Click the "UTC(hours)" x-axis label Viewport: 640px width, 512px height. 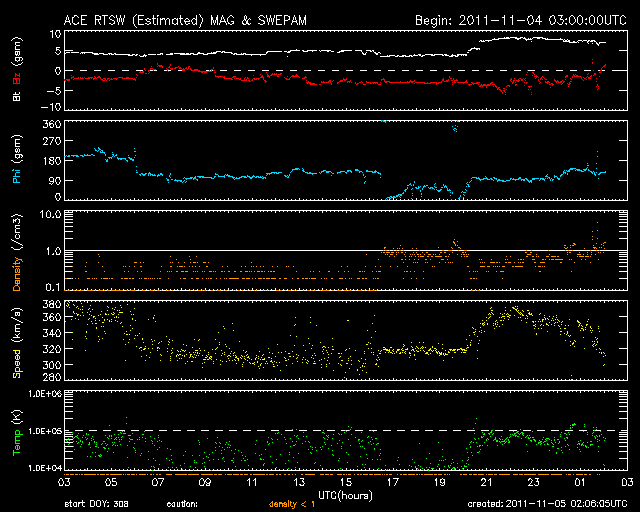[x=345, y=496]
